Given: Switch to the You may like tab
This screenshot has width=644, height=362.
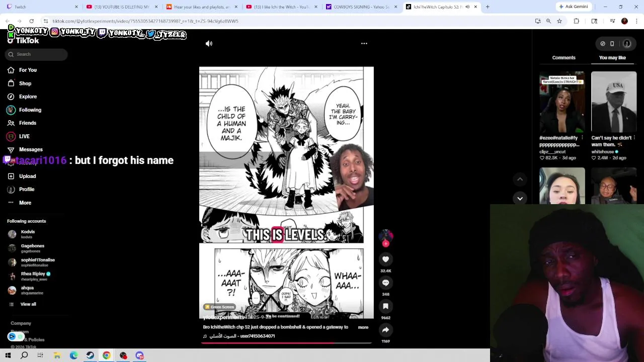Looking at the screenshot, I should (x=612, y=58).
